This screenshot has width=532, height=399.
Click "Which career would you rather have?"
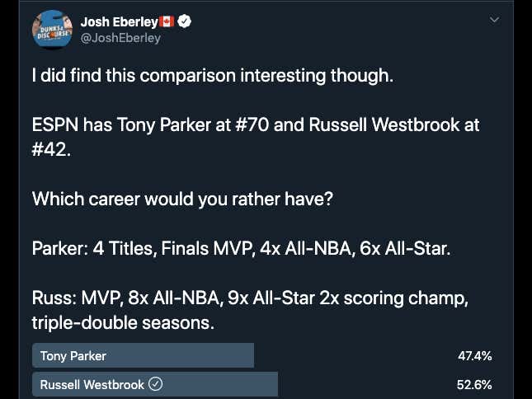coord(182,199)
